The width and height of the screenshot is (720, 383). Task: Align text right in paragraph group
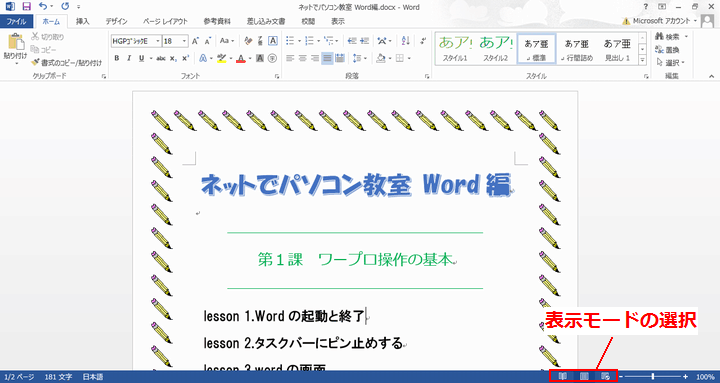(315, 58)
